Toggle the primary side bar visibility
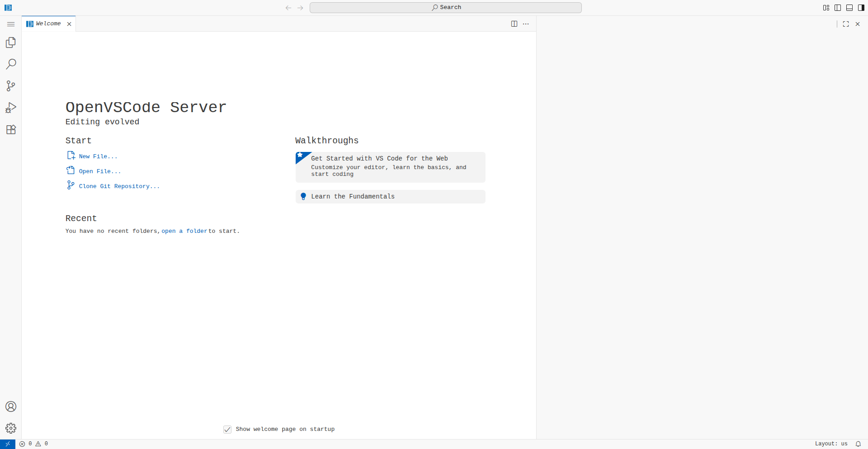Viewport: 868px width, 449px height. click(x=838, y=8)
